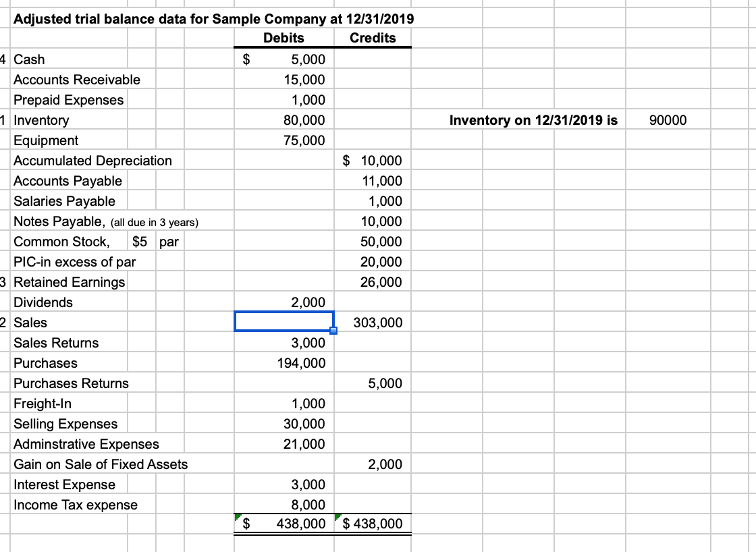Click the green error indicator on the 438,000 debit total

pos(238,517)
